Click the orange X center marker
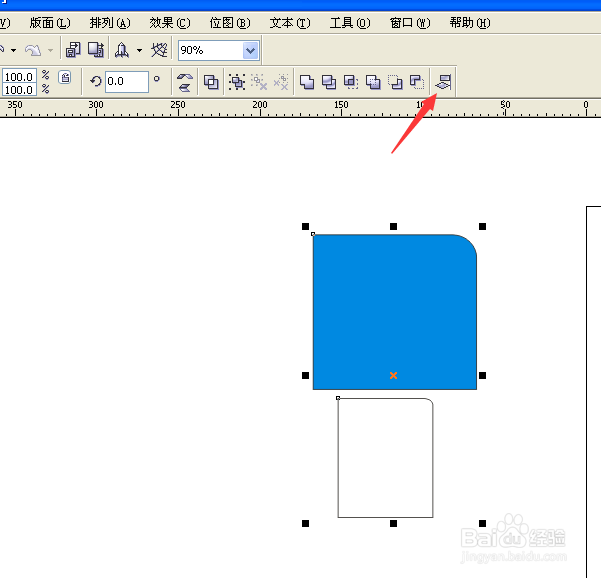601x578 pixels. (x=393, y=375)
